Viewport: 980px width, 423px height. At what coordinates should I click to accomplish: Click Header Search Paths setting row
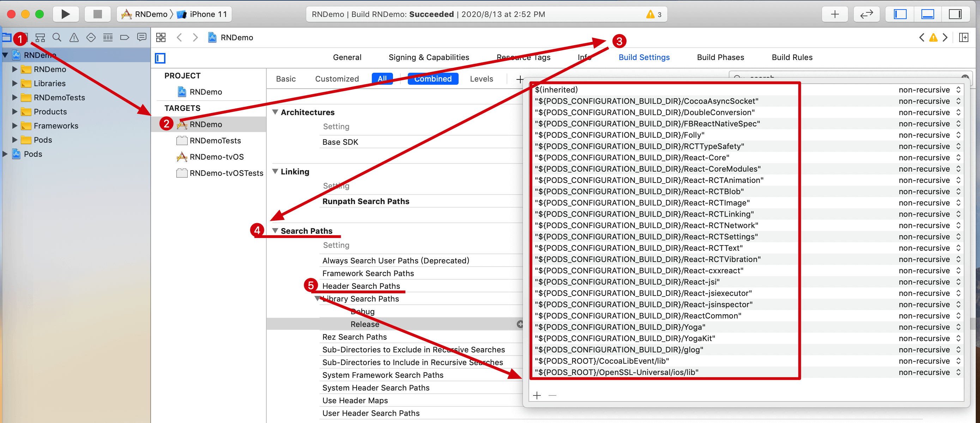[361, 286]
